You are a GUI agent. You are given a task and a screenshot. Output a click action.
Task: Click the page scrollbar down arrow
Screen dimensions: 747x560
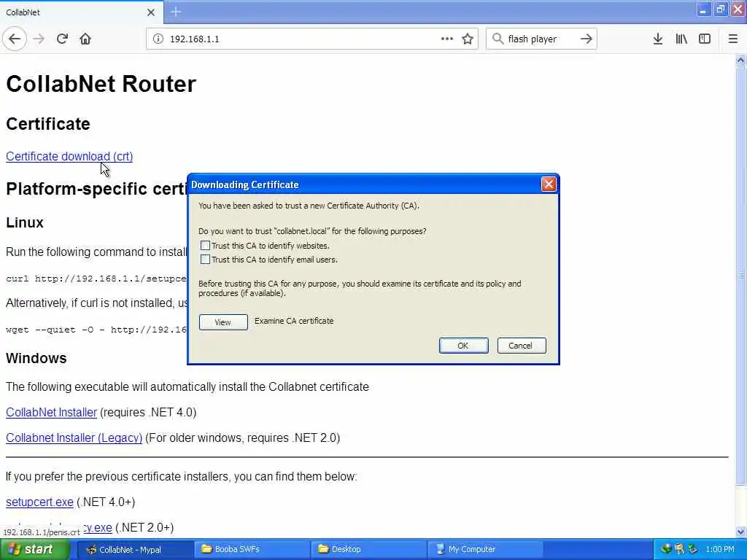point(740,532)
